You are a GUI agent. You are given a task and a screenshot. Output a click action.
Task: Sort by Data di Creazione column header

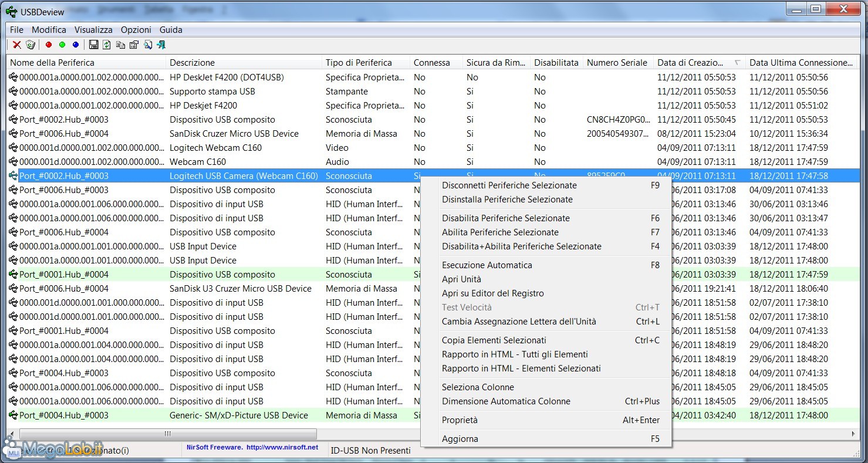coord(699,63)
